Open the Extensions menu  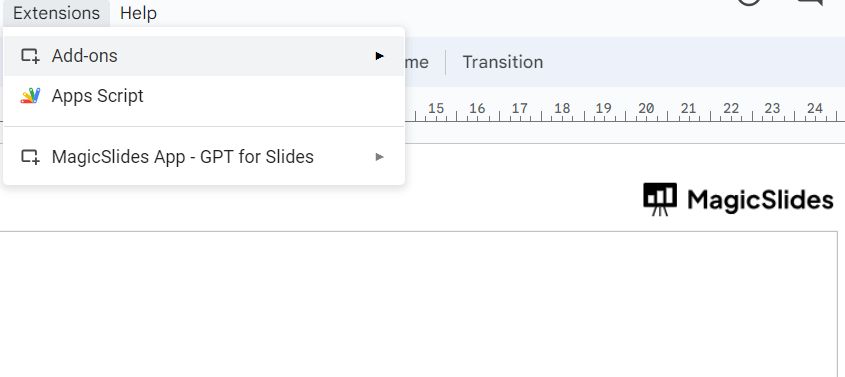(x=56, y=13)
